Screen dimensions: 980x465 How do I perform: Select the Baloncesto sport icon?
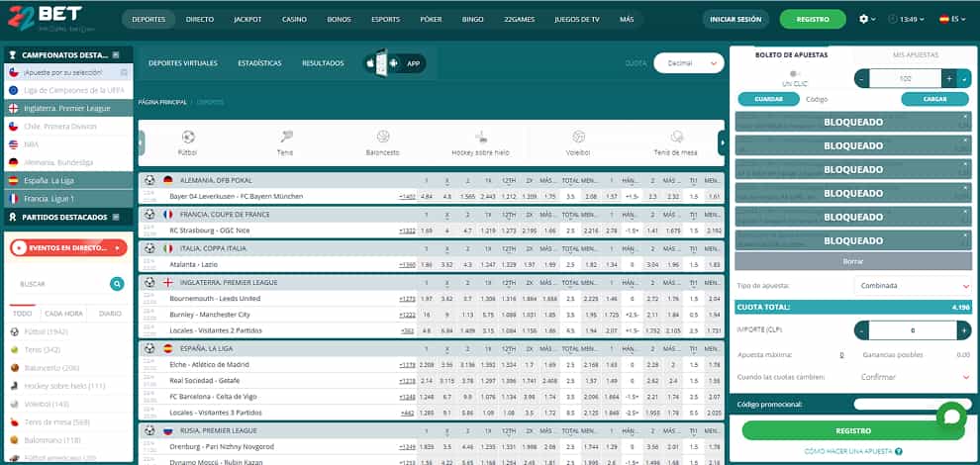click(x=382, y=142)
